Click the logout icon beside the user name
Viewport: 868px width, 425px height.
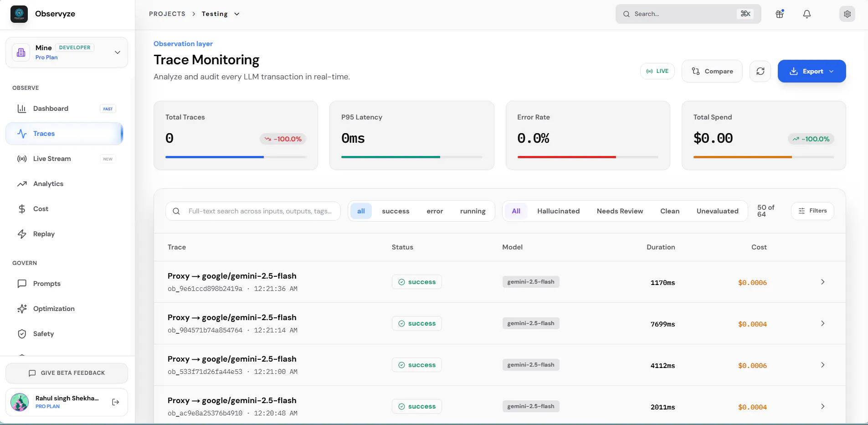(116, 402)
